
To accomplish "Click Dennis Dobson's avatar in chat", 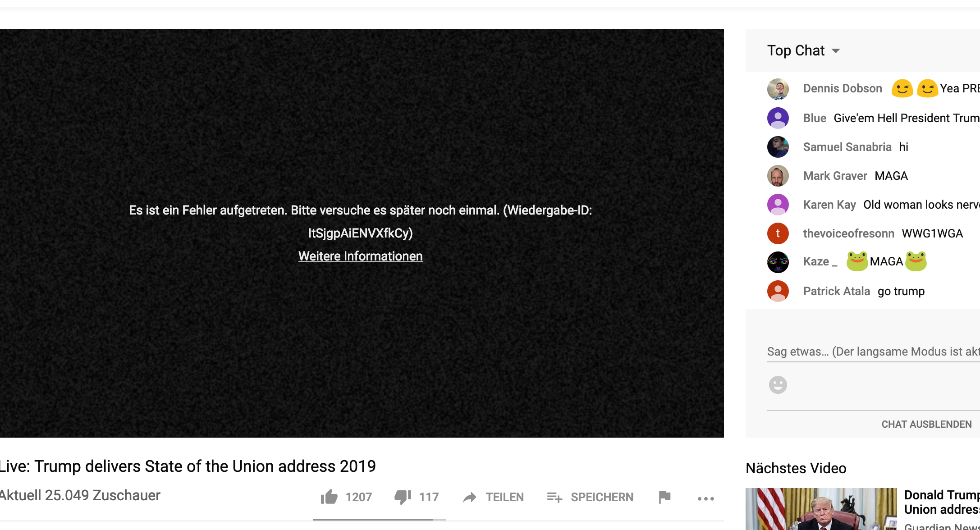I will click(x=778, y=89).
